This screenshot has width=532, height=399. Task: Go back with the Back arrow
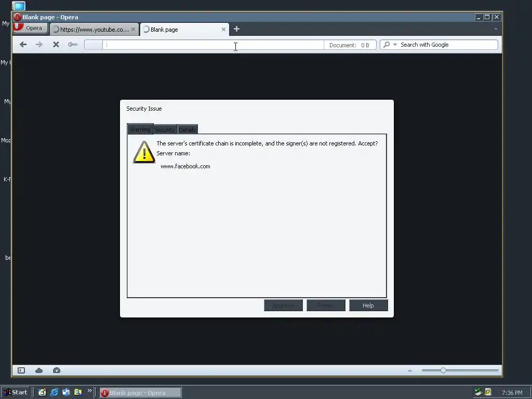tap(23, 45)
